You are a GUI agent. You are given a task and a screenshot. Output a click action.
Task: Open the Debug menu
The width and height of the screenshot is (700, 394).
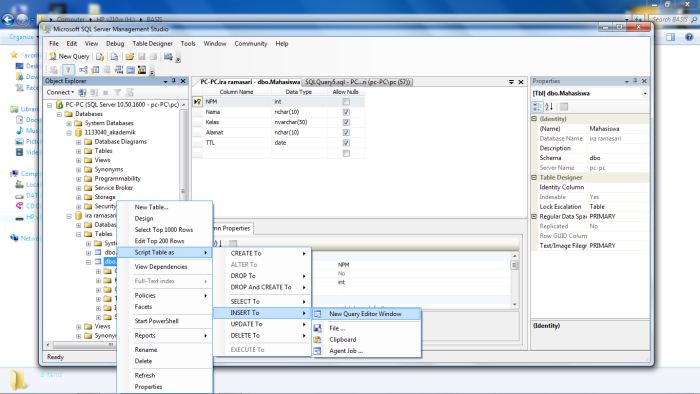tap(115, 44)
